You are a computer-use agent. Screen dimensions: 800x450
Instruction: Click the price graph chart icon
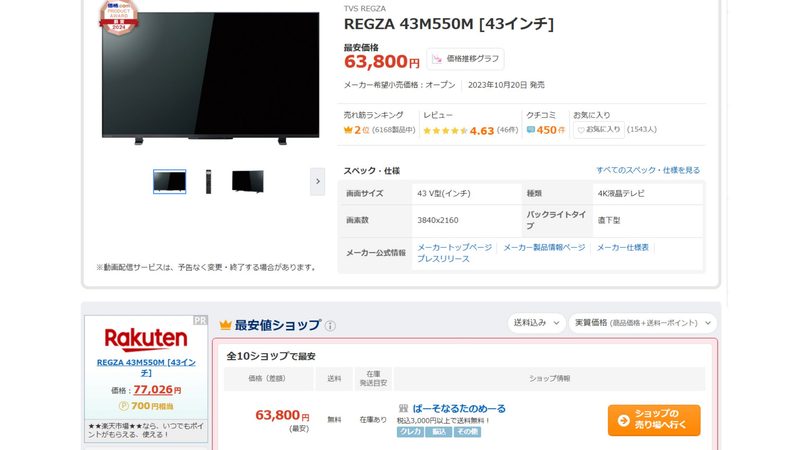coord(437,59)
